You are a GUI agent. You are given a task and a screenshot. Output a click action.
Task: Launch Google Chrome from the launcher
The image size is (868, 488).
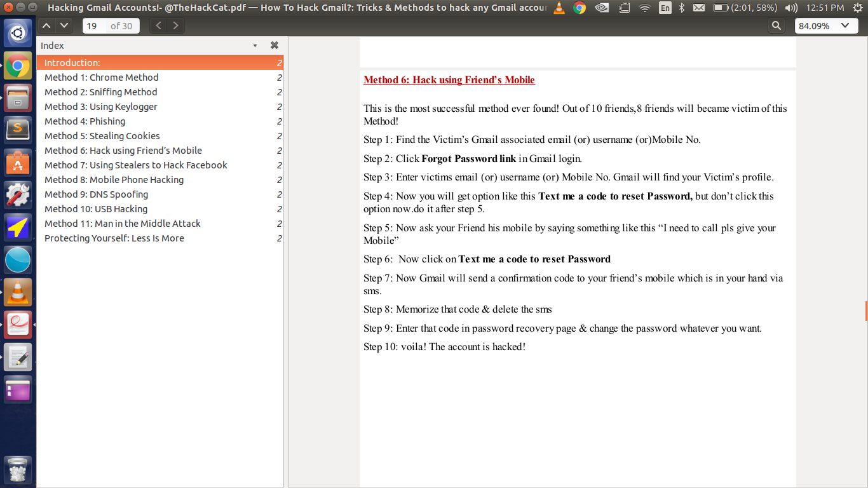[18, 65]
